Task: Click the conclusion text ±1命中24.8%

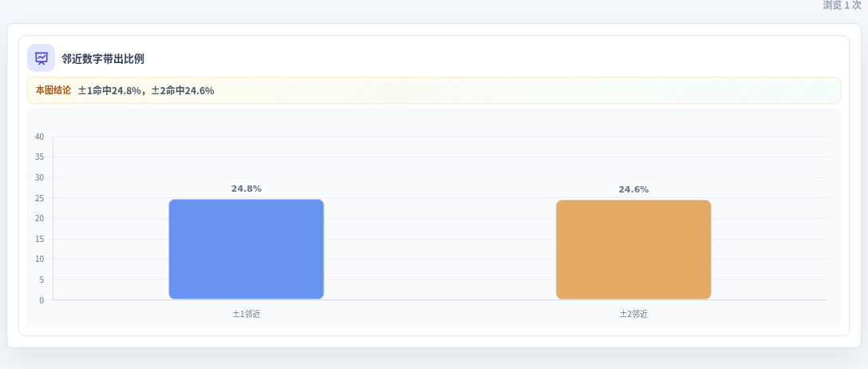Action: pos(109,90)
